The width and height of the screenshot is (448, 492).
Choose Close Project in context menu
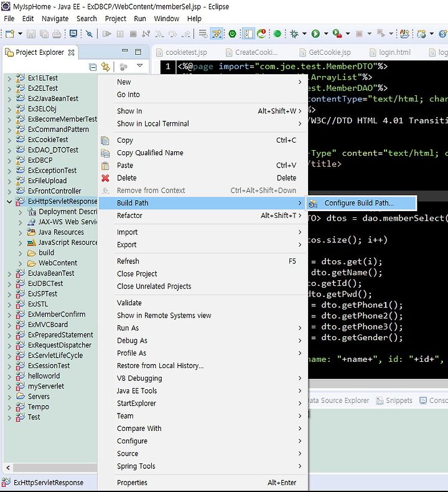tap(203, 274)
